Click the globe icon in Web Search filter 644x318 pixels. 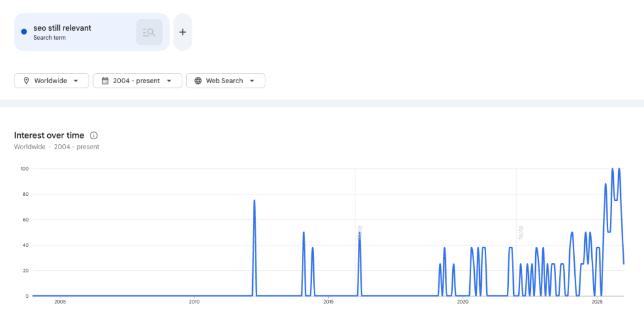198,81
